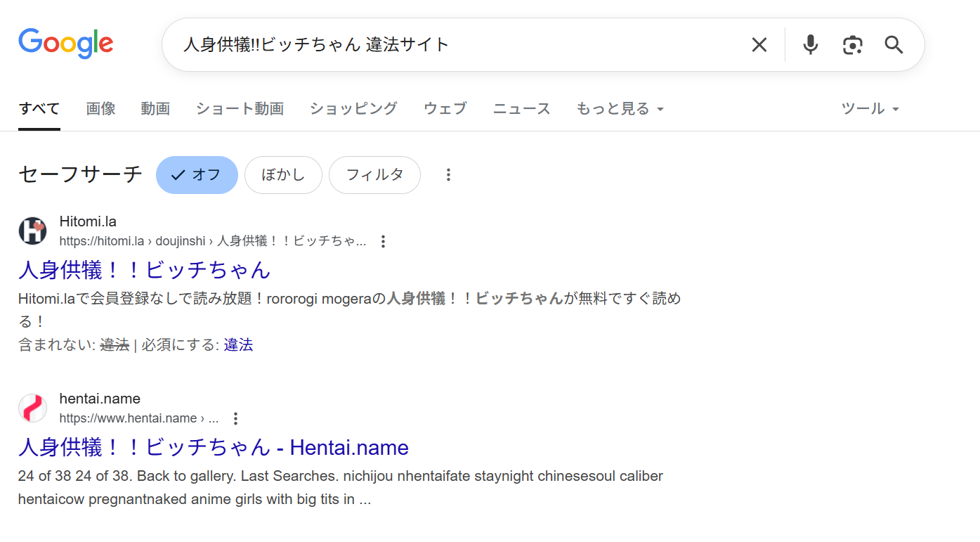Open the ニュース results tab
980x542 pixels.
tap(521, 108)
